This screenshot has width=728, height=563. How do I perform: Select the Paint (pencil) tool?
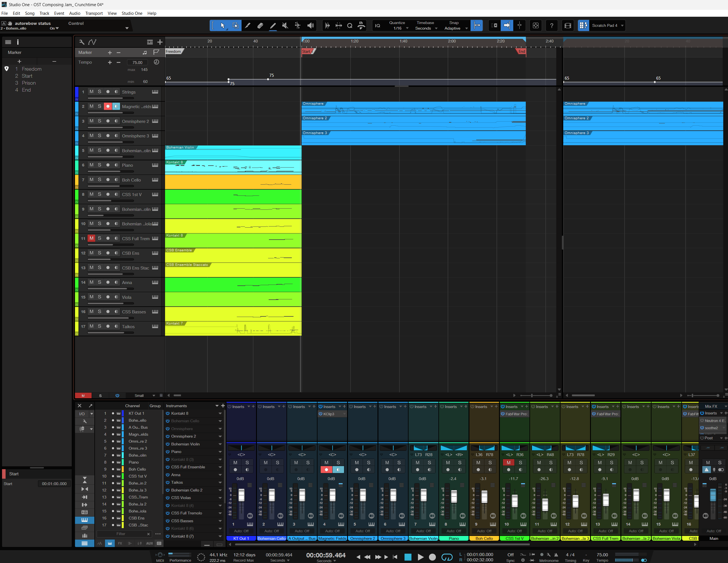pyautogui.click(x=273, y=25)
